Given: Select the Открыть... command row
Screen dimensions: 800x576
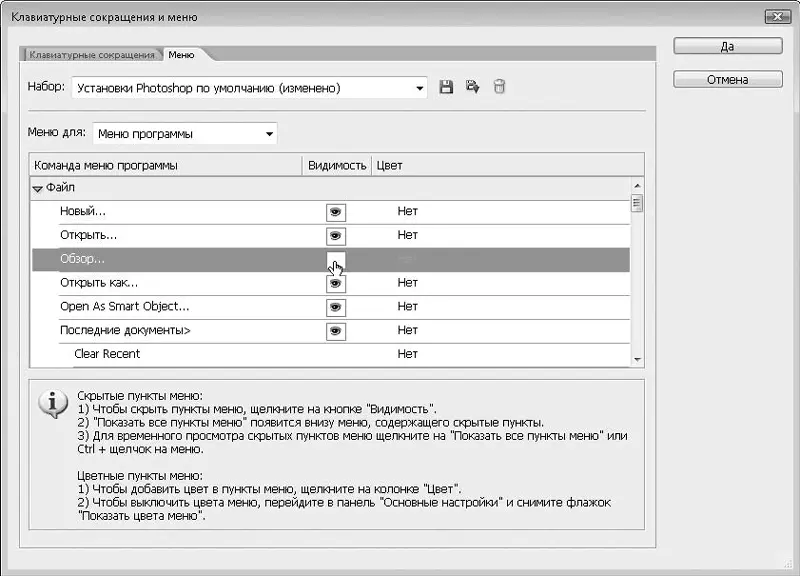Looking at the screenshot, I should point(331,236).
